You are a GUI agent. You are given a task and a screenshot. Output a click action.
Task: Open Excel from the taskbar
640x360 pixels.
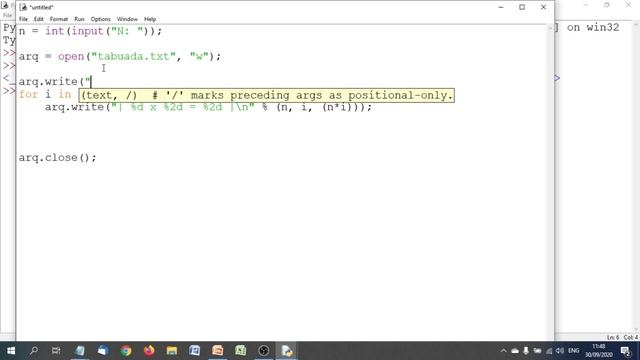(240, 351)
